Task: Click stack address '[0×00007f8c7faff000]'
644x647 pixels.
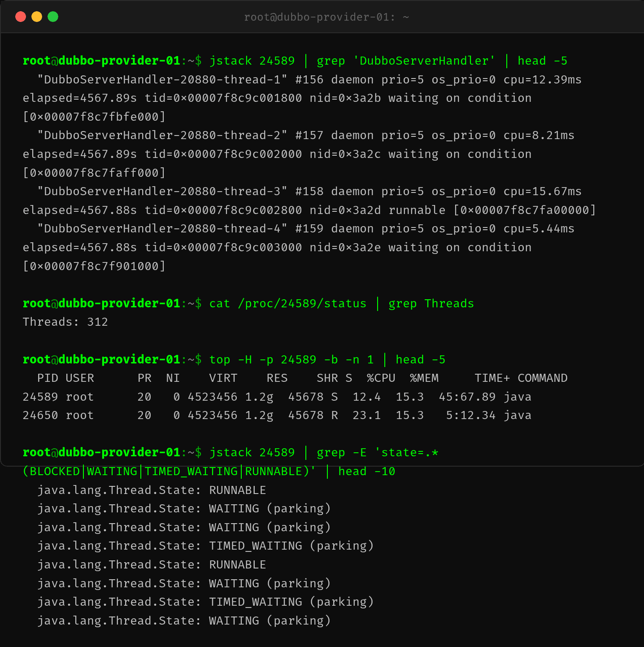Action: click(x=94, y=173)
